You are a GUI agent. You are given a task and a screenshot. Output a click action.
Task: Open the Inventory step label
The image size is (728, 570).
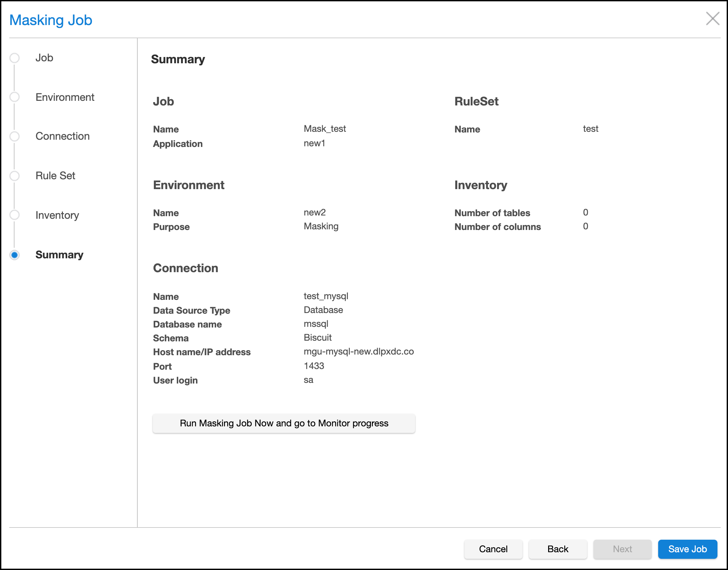(57, 215)
